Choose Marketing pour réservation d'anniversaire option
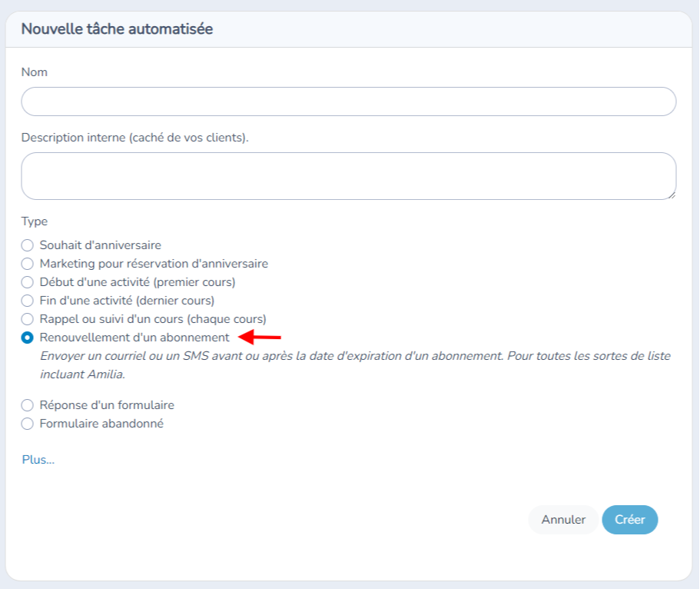 pyautogui.click(x=27, y=264)
